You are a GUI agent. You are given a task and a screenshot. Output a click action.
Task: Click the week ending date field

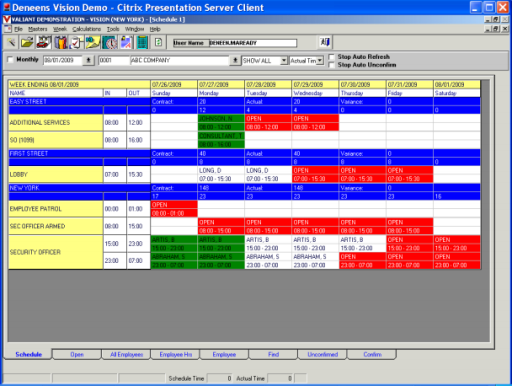(x=63, y=60)
